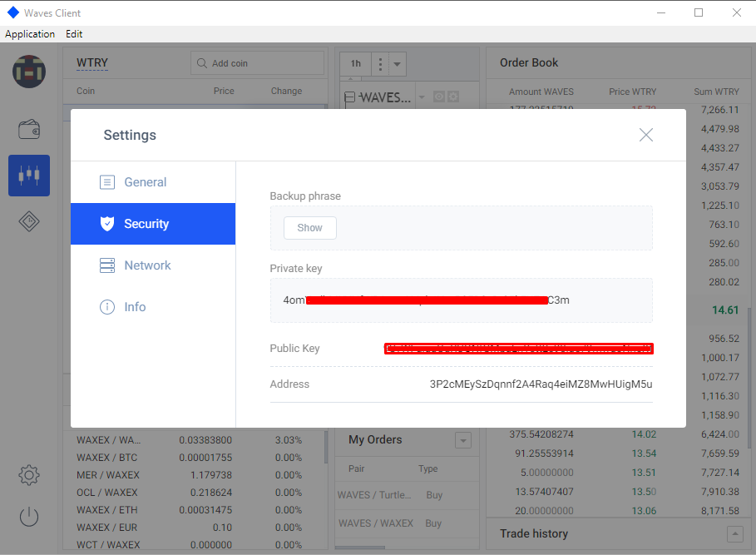Go to the Network settings tab
This screenshot has width=756, height=555.
(x=153, y=265)
